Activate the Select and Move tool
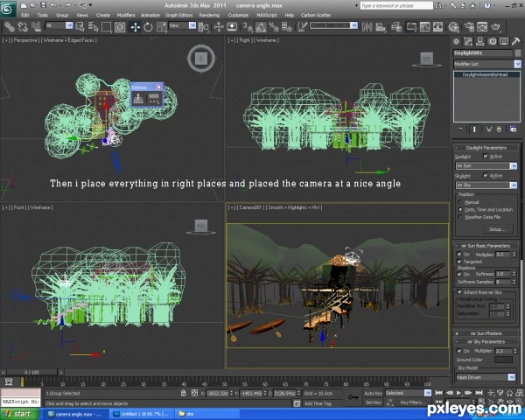 pyautogui.click(x=136, y=27)
